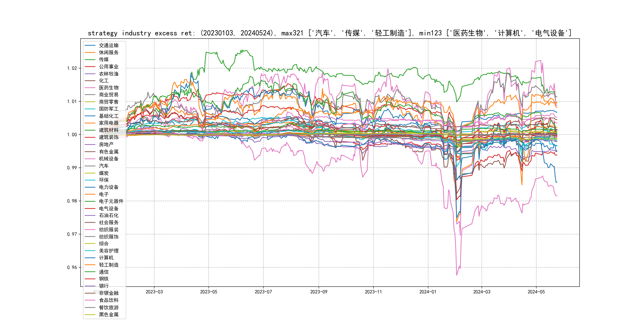Click the 煤炭 olive line swatch
The height and width of the screenshot is (322, 644).
(90, 173)
